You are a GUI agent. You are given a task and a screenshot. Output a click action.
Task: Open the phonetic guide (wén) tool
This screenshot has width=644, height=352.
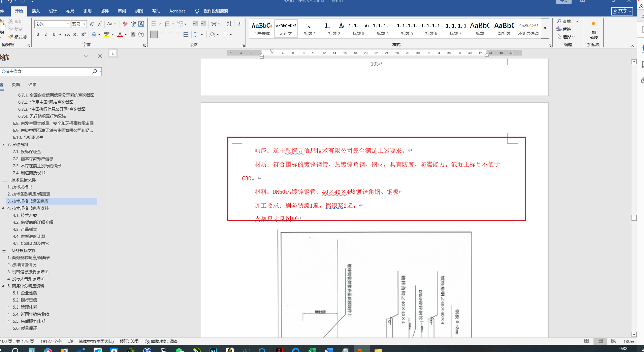point(133,24)
